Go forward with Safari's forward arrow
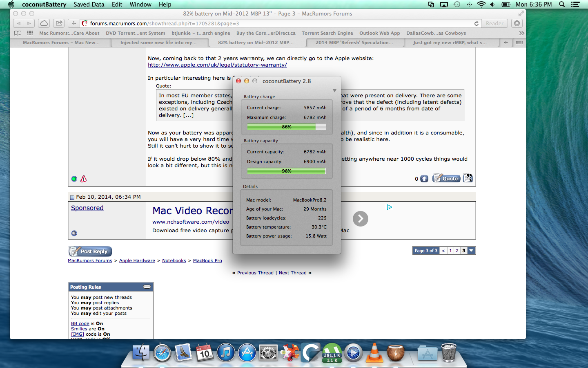Screen dimensions: 588x368 pos(29,23)
